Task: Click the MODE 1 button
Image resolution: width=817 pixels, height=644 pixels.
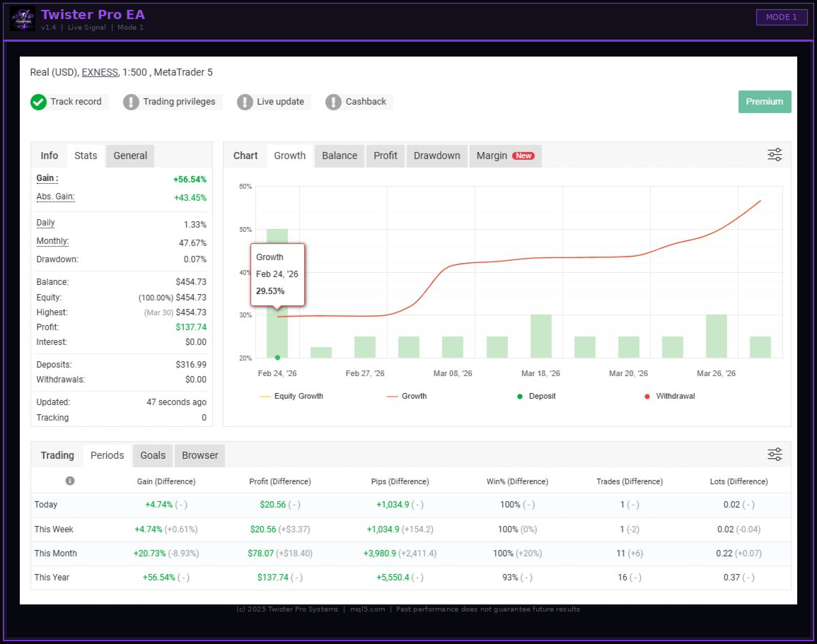Action: (781, 17)
